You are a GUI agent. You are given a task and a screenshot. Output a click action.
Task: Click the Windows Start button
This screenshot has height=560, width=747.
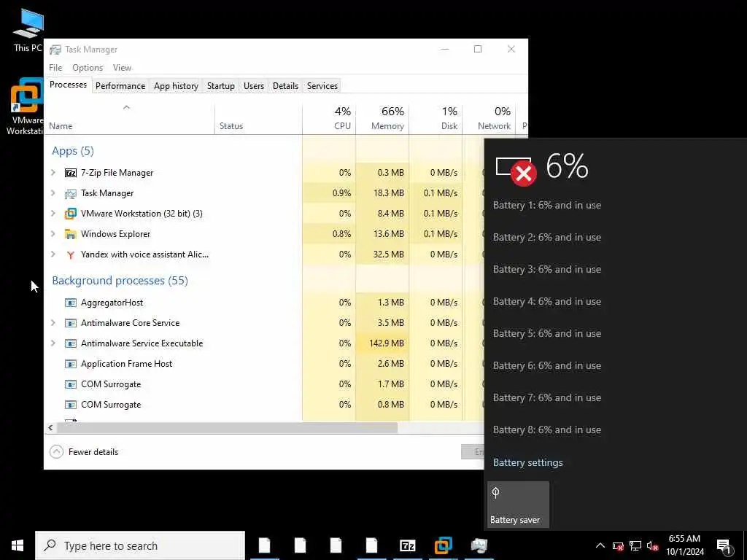coord(18,545)
